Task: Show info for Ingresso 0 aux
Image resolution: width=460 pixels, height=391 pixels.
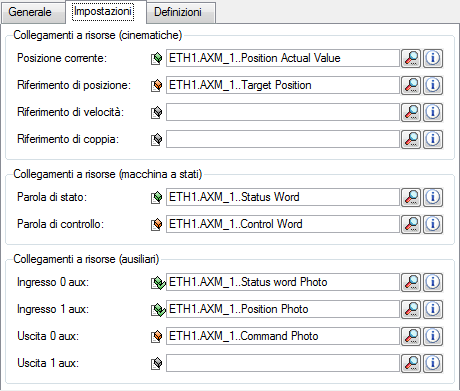Action: pyautogui.click(x=433, y=282)
